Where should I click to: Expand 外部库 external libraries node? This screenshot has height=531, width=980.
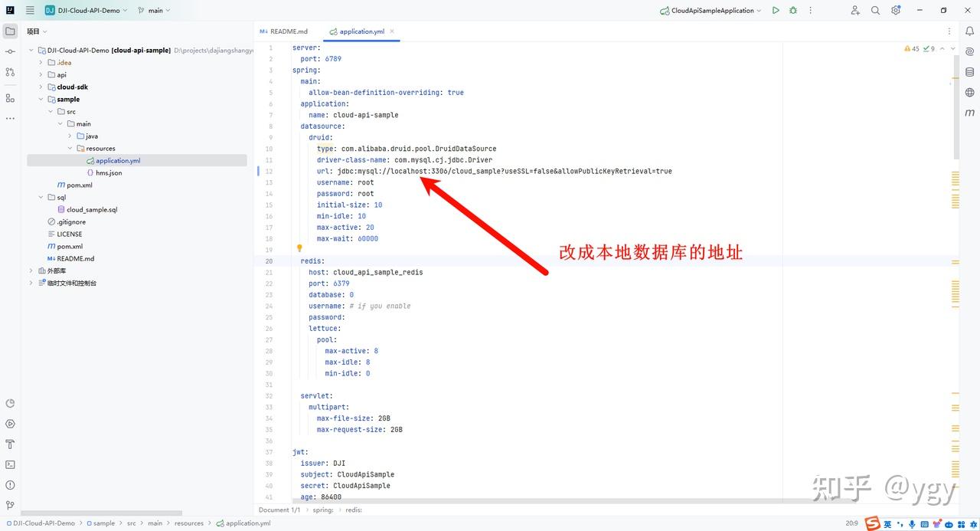31,271
